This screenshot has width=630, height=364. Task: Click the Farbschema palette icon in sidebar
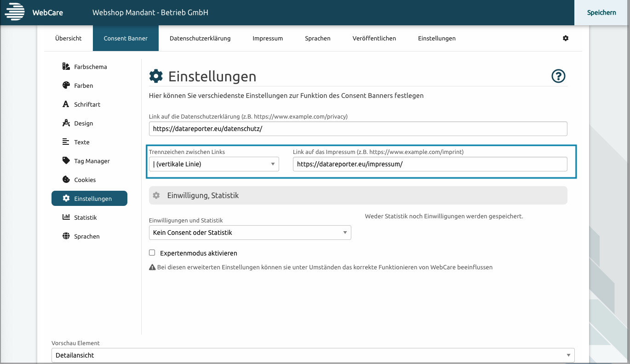pyautogui.click(x=66, y=67)
